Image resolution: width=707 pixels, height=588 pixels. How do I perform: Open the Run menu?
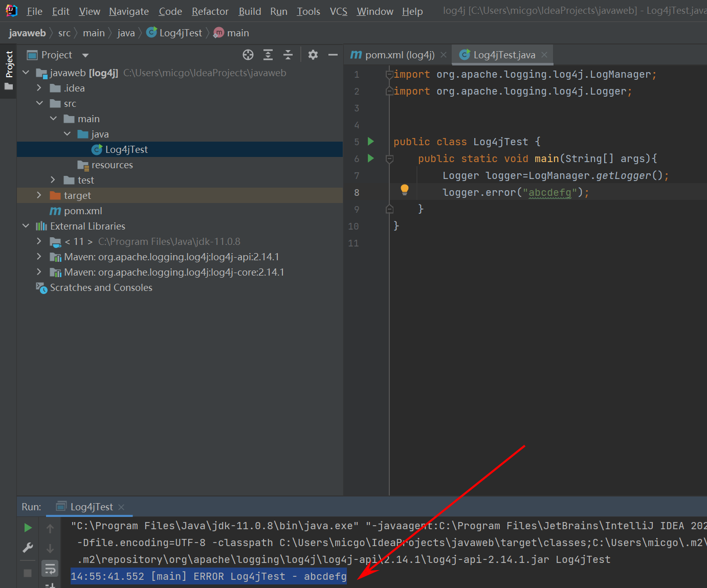pos(279,11)
